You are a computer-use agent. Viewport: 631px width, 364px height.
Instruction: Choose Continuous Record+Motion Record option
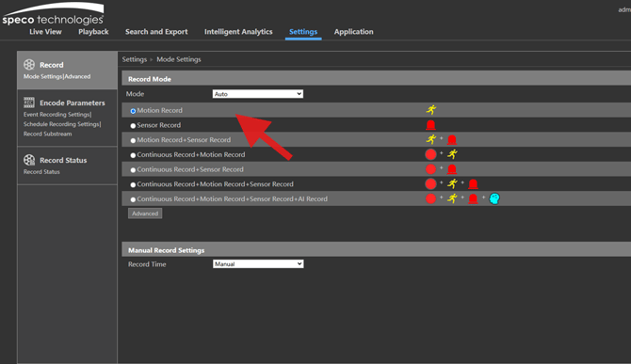coord(133,155)
